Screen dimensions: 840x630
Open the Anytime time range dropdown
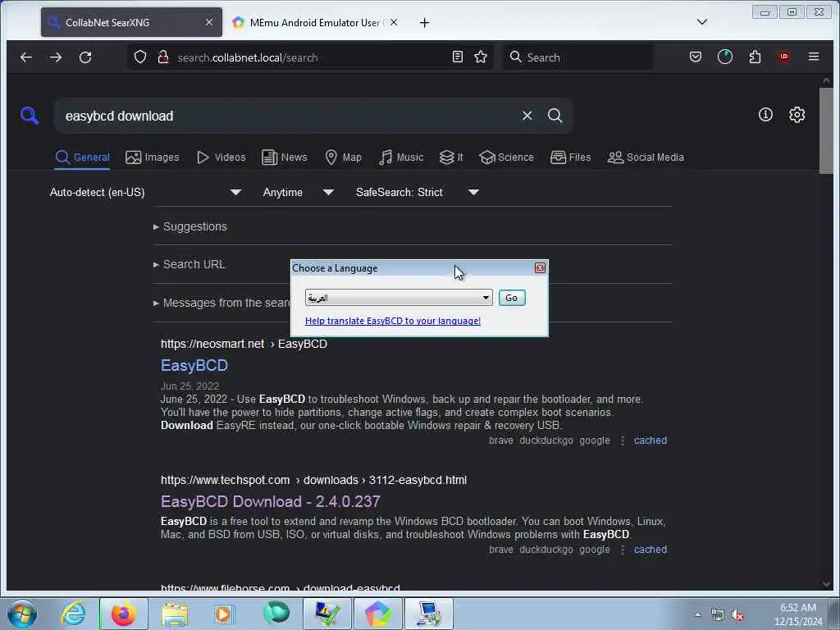298,192
